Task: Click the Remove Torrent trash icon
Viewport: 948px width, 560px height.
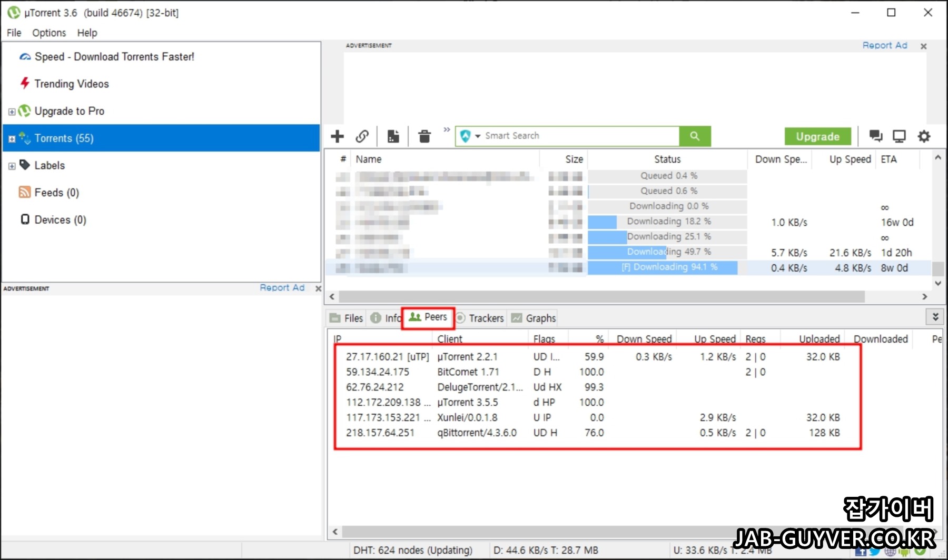Action: 424,136
